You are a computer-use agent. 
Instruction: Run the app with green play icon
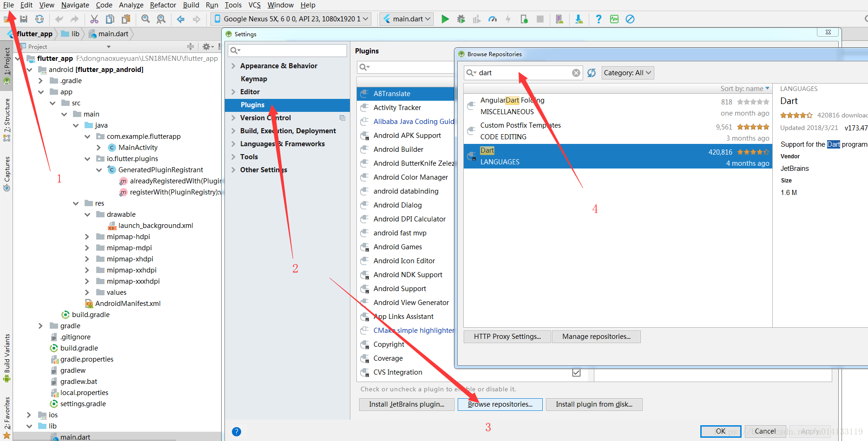coord(445,19)
